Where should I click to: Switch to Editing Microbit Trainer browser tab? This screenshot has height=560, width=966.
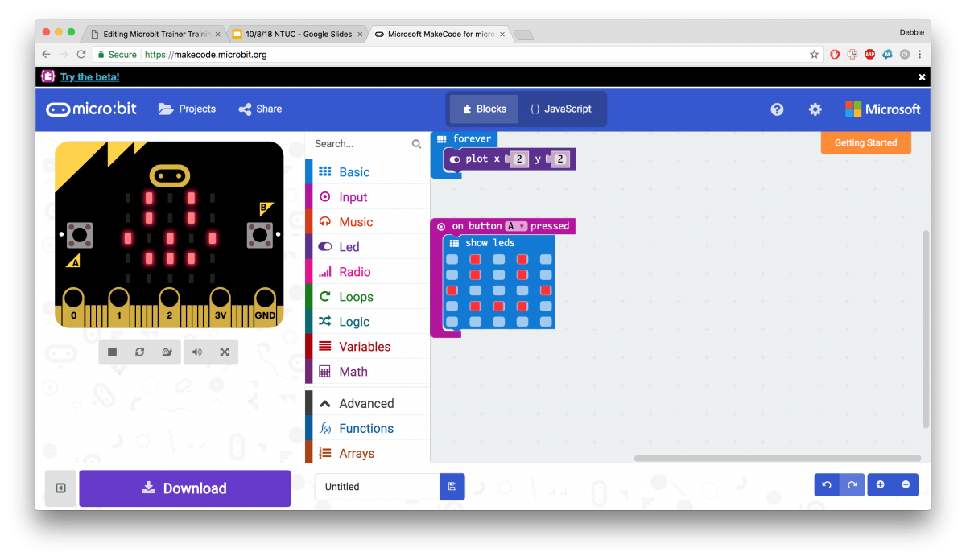tap(155, 34)
